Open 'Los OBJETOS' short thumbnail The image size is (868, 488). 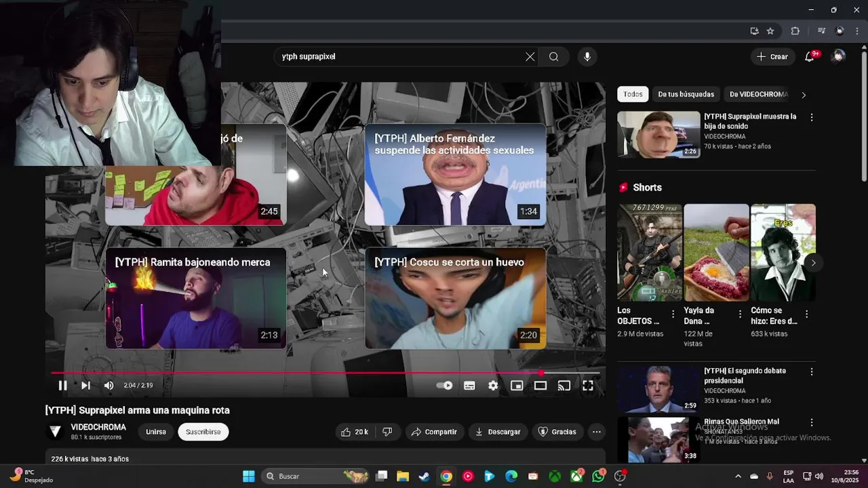pos(650,252)
